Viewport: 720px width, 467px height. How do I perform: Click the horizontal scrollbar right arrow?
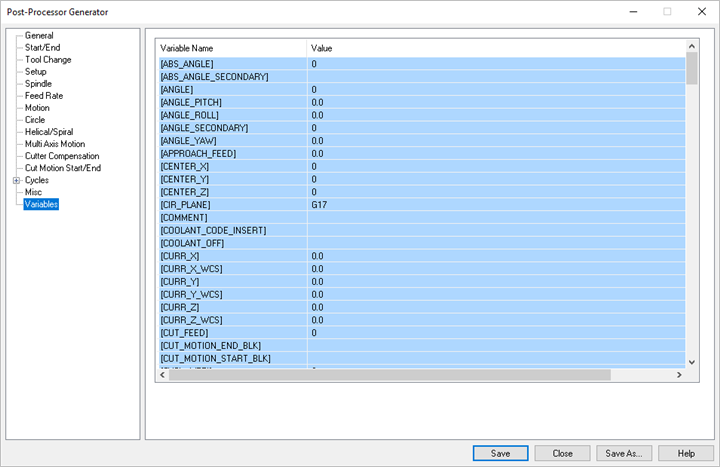coord(679,375)
